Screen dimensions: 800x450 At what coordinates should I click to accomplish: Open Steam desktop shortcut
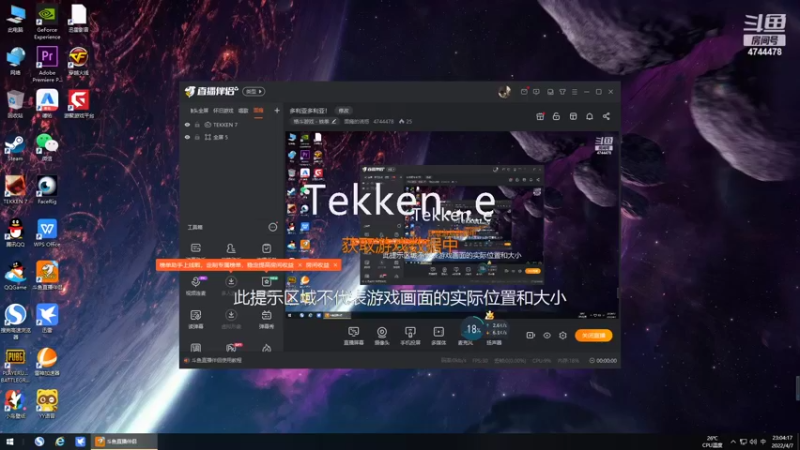pyautogui.click(x=15, y=147)
